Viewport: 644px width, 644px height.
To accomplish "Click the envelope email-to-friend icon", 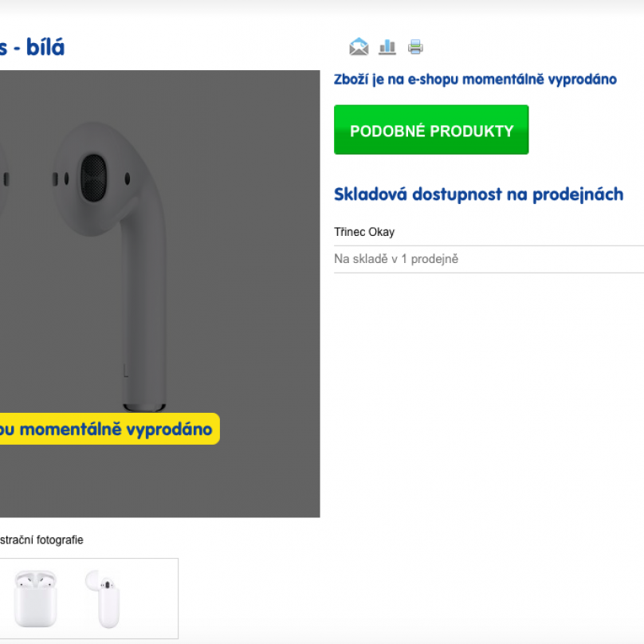I will pos(359,46).
